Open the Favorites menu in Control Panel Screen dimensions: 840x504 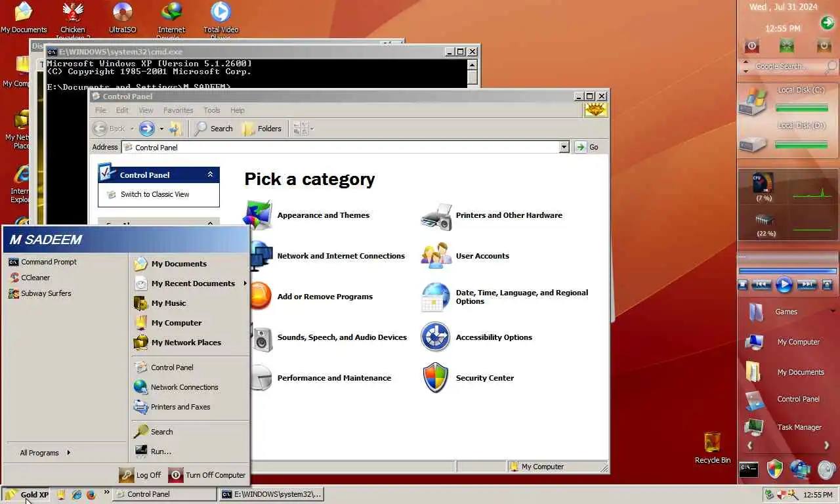coord(178,110)
